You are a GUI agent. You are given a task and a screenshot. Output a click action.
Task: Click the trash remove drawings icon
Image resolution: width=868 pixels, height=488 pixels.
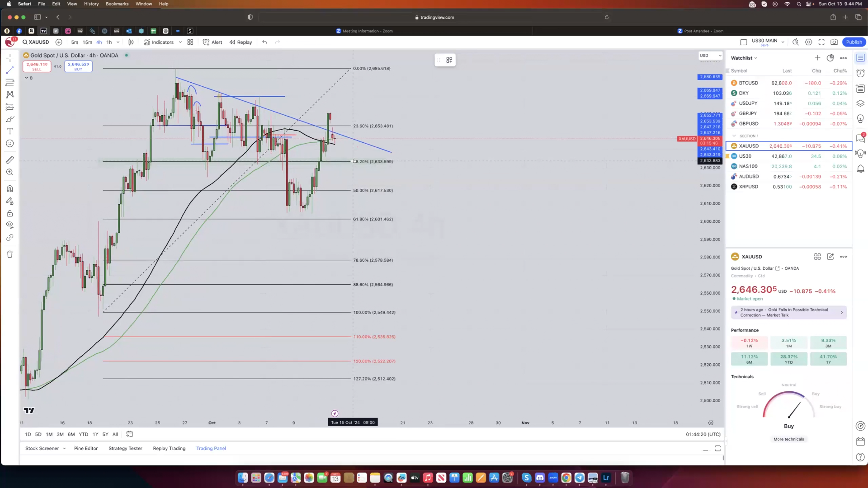(x=9, y=254)
